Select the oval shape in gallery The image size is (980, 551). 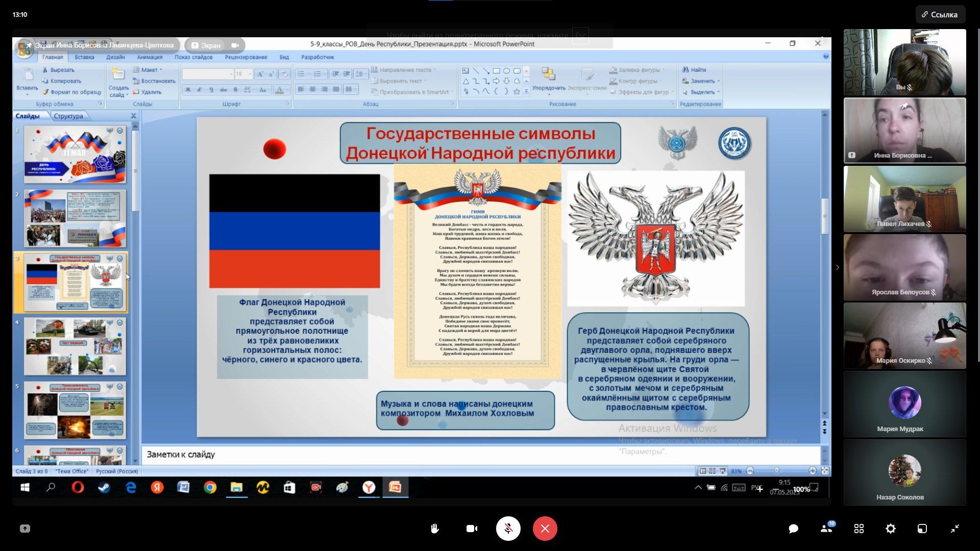click(x=506, y=71)
